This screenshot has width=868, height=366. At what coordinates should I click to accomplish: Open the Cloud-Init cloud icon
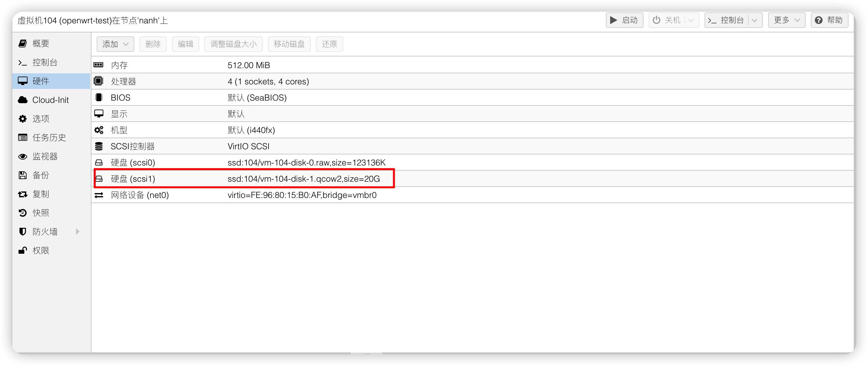23,100
